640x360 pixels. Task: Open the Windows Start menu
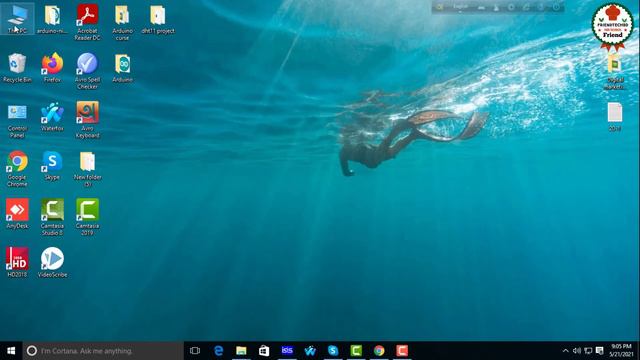(11, 351)
